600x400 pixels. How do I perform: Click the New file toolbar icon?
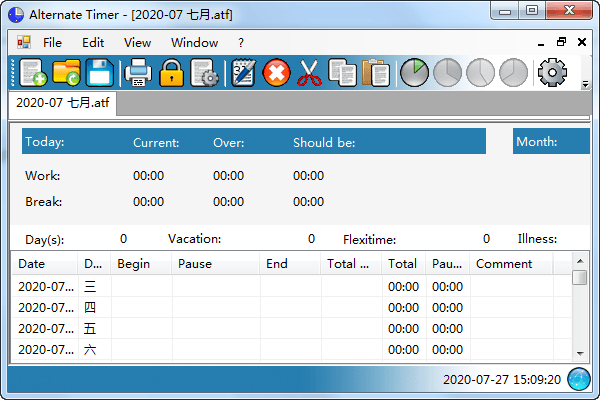coord(32,73)
